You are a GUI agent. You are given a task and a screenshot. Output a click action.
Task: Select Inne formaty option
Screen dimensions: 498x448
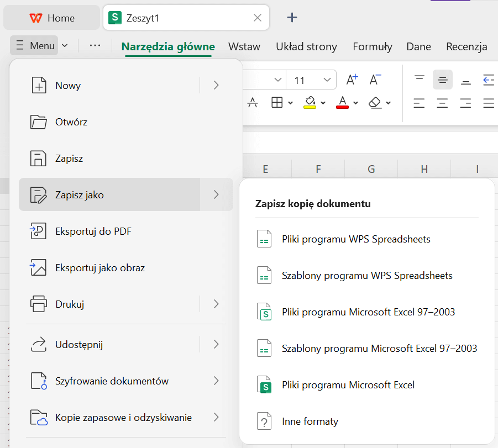click(x=310, y=421)
